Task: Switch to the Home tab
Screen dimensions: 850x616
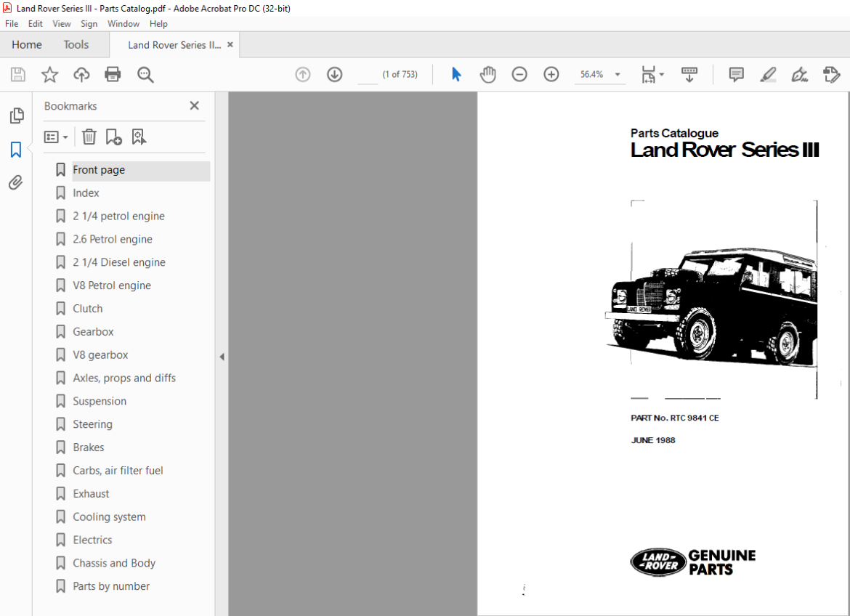Action: (27, 44)
